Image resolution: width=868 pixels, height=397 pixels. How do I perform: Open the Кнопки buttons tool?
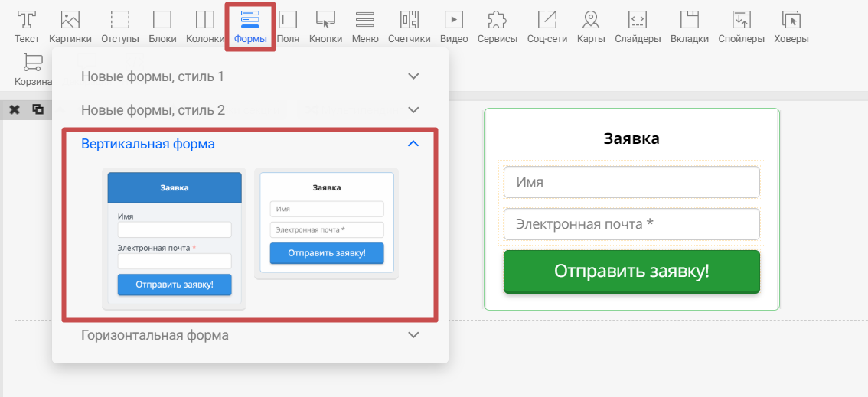[x=325, y=21]
